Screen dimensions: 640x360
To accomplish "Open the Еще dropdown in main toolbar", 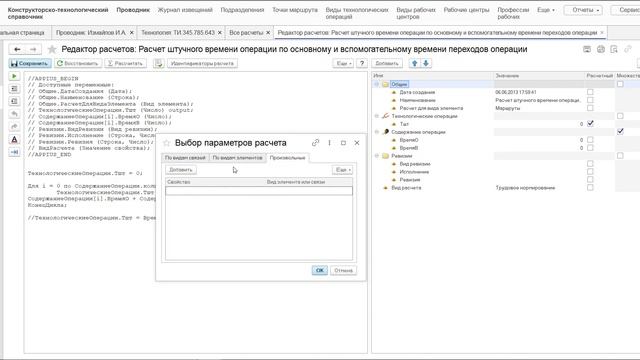I will [x=343, y=63].
